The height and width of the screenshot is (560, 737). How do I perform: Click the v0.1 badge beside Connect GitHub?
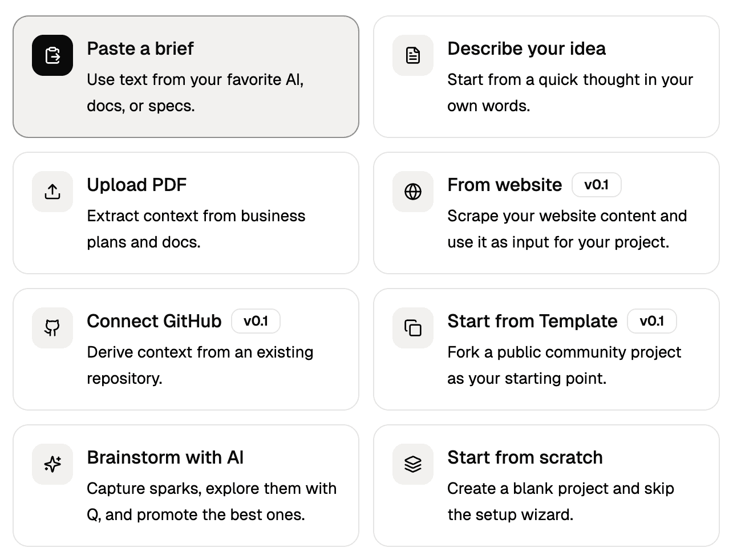pos(256,321)
